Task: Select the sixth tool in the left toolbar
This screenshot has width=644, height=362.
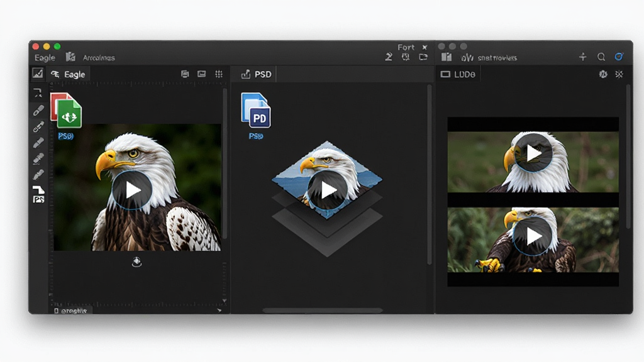Action: [38, 175]
